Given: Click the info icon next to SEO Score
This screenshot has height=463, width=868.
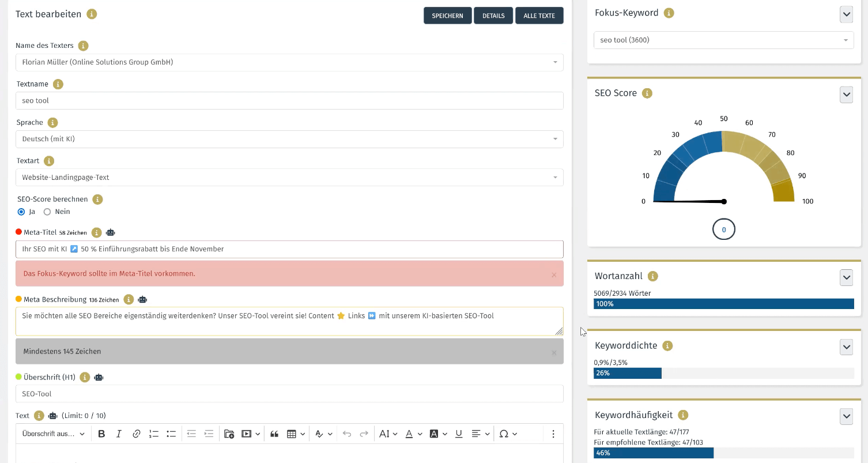Looking at the screenshot, I should coord(647,93).
